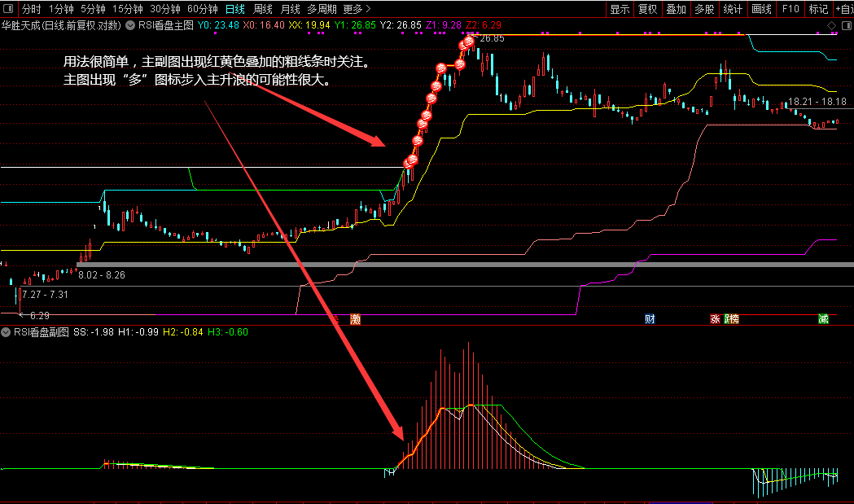The height and width of the screenshot is (504, 854).
Task: Click the 6.29 low price label
Action: click(40, 315)
